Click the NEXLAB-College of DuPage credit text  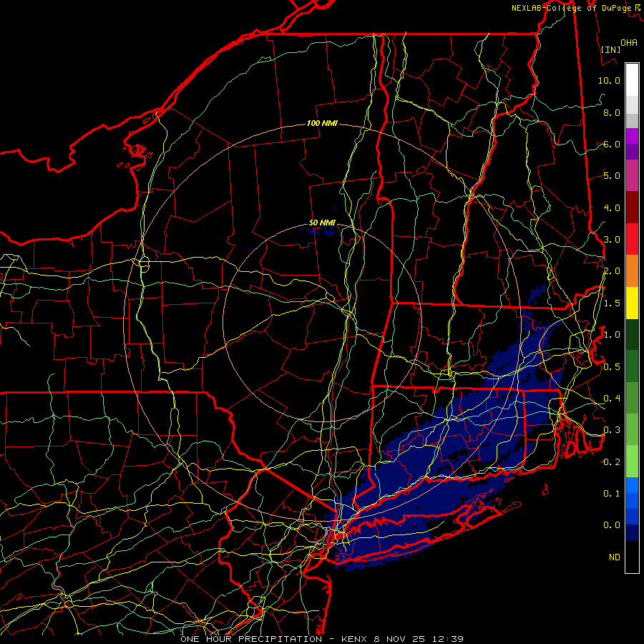(x=575, y=8)
